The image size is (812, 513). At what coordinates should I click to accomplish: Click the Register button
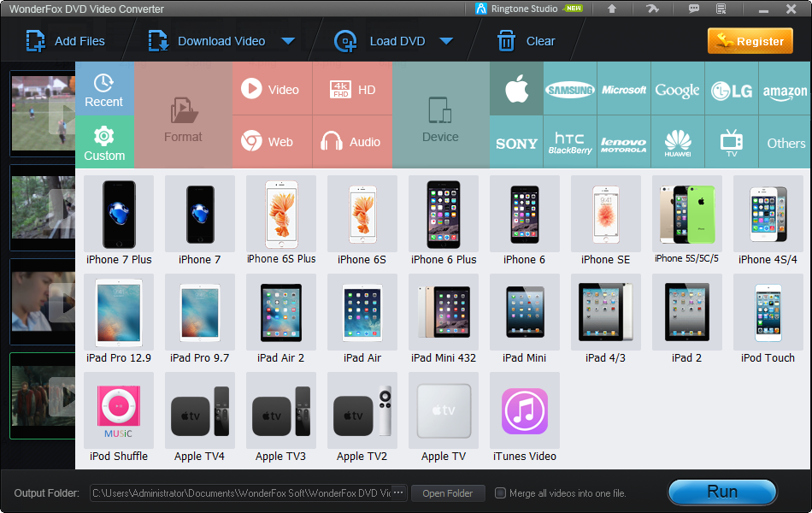pyautogui.click(x=750, y=41)
